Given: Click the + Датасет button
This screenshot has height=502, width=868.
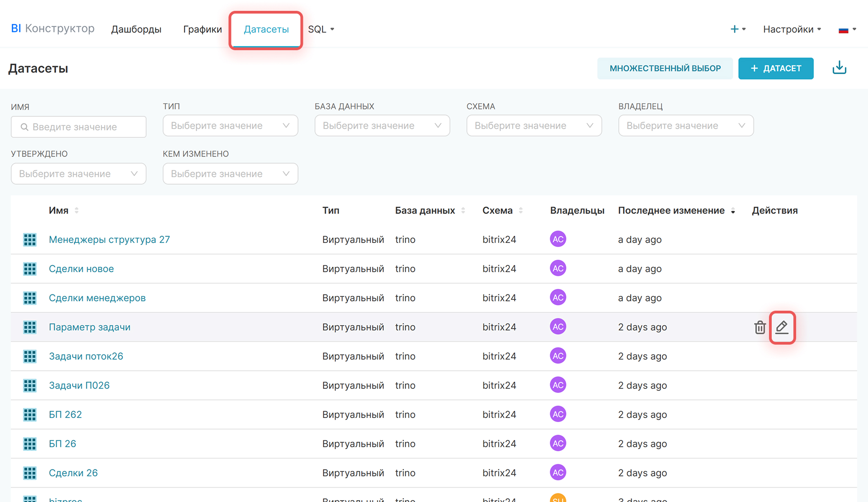Looking at the screenshot, I should pyautogui.click(x=775, y=68).
